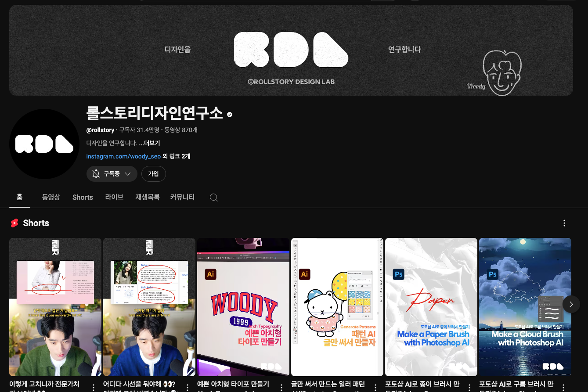Open the Make a Paper Brush short thumbnail
This screenshot has width=588, height=392.
(x=431, y=307)
